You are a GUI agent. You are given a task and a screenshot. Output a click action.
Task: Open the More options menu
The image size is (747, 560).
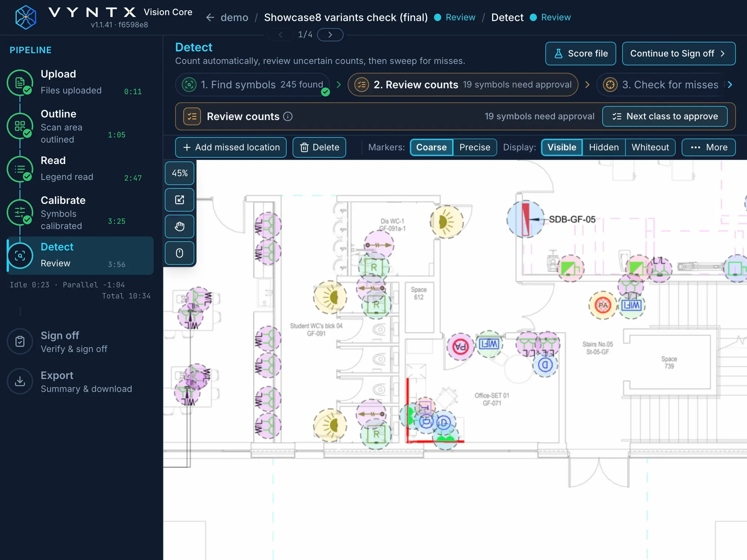[x=709, y=147]
